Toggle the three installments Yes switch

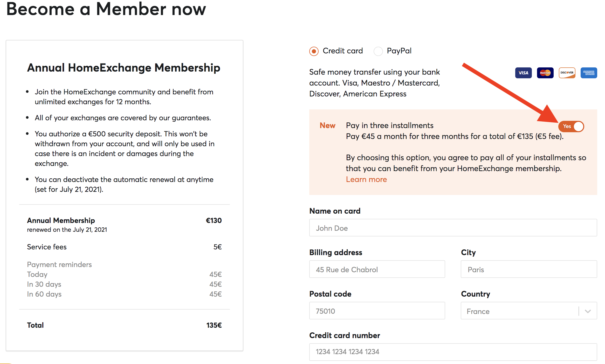point(571,126)
